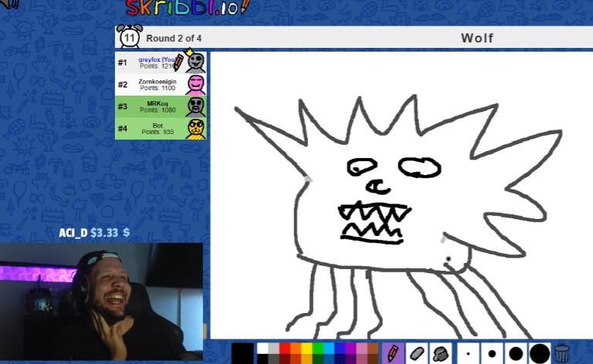
Task: Click the current color preview box
Action: (x=242, y=353)
